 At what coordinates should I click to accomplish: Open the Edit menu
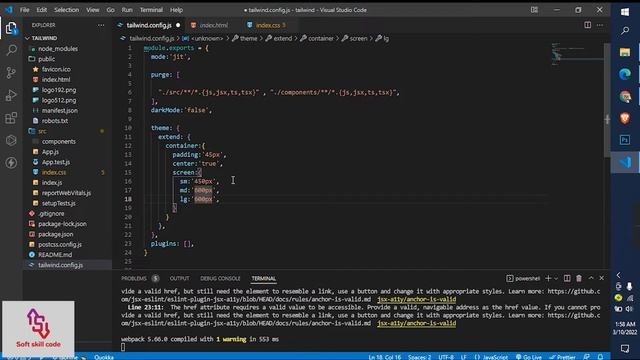point(42,10)
